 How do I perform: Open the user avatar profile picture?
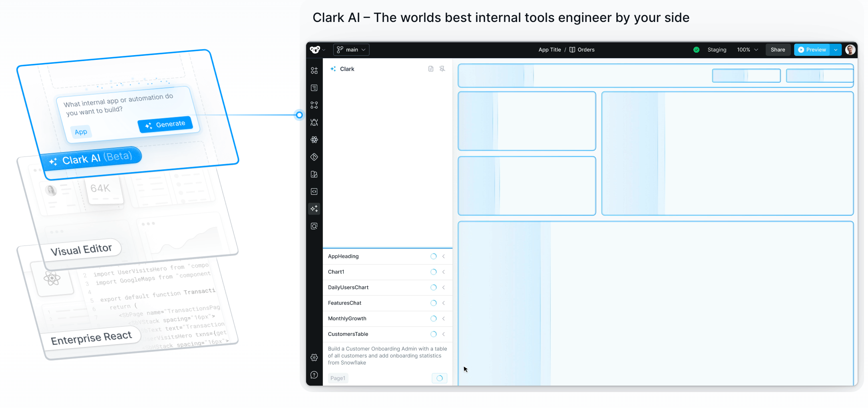coord(850,50)
